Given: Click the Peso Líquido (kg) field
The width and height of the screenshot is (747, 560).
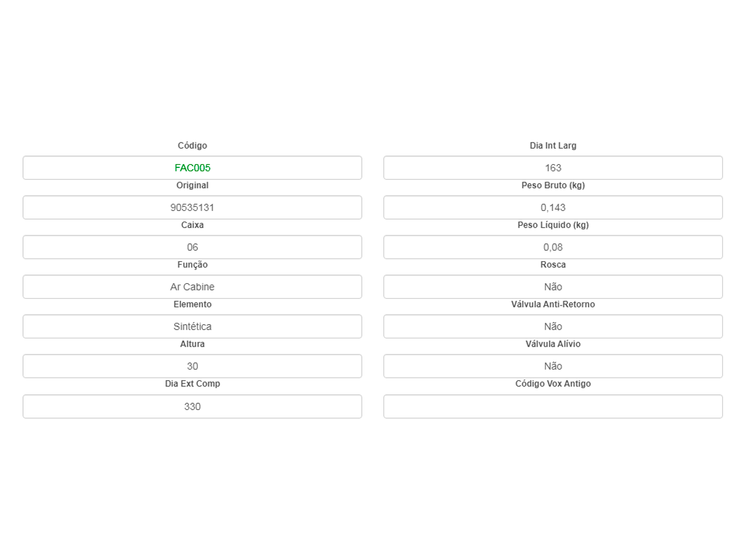Looking at the screenshot, I should (553, 247).
